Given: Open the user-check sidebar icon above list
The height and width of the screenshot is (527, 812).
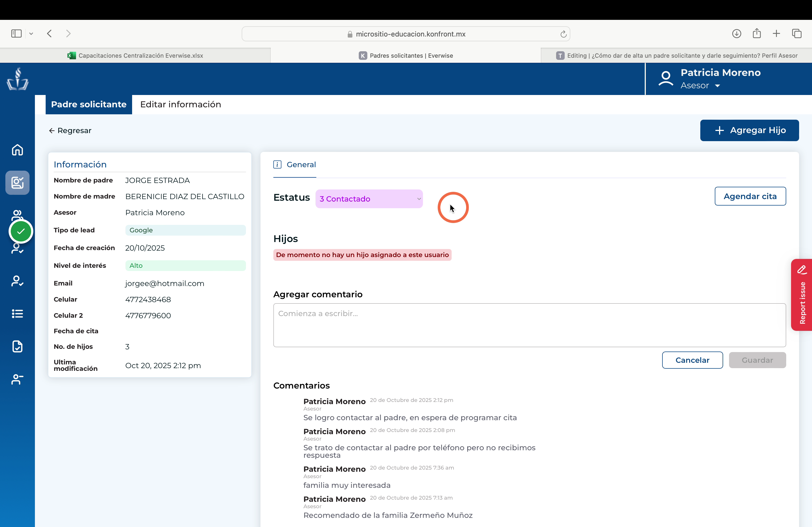Looking at the screenshot, I should point(17,281).
